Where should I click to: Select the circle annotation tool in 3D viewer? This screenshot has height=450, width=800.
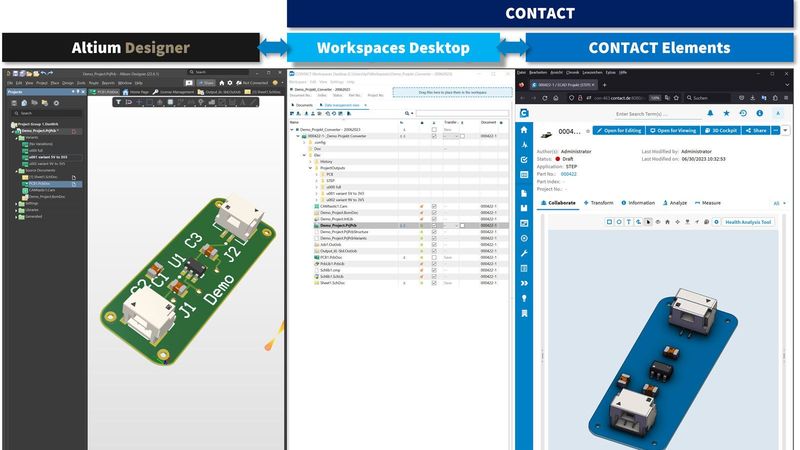[619, 222]
